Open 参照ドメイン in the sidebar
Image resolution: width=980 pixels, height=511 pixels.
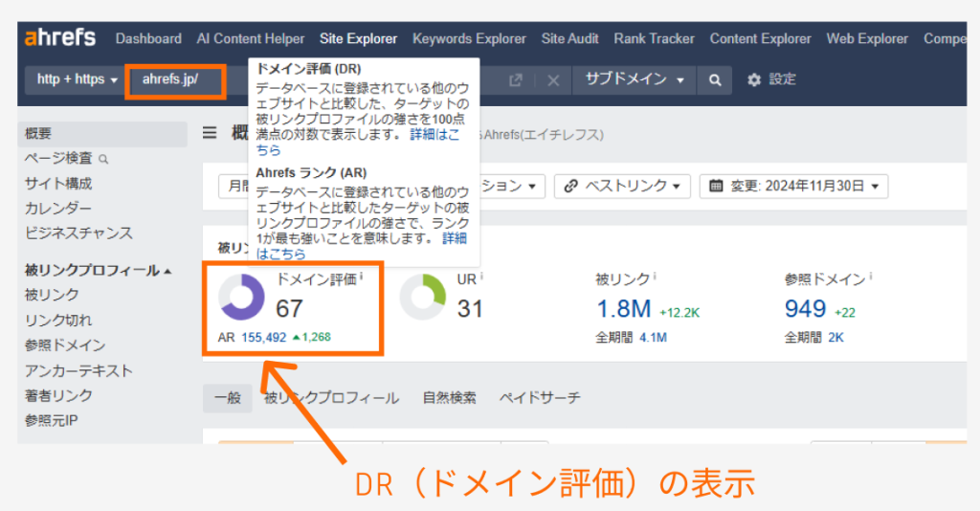65,345
